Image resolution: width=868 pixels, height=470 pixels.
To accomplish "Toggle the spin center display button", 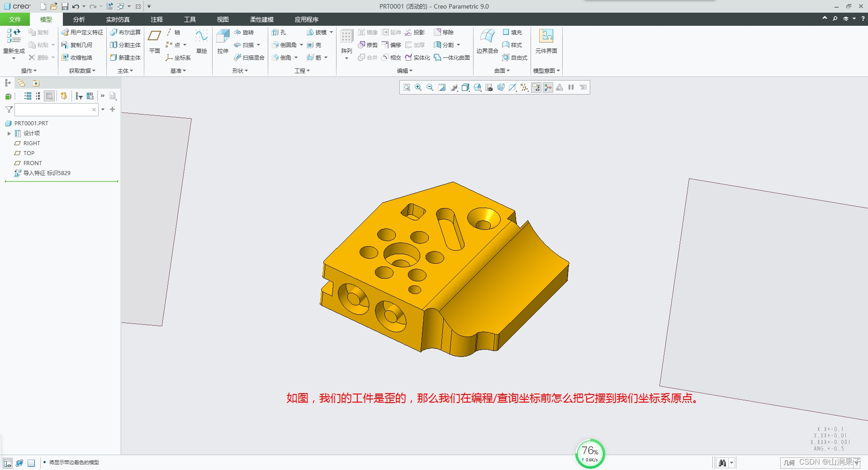I will pyautogui.click(x=548, y=87).
